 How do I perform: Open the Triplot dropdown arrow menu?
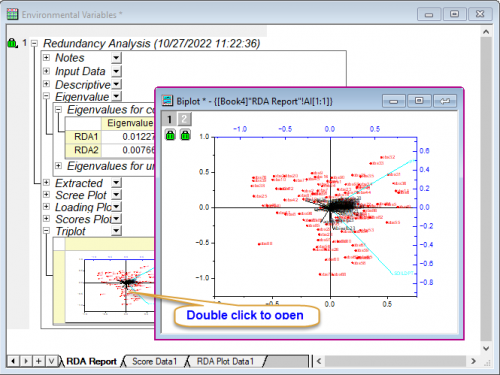point(116,231)
